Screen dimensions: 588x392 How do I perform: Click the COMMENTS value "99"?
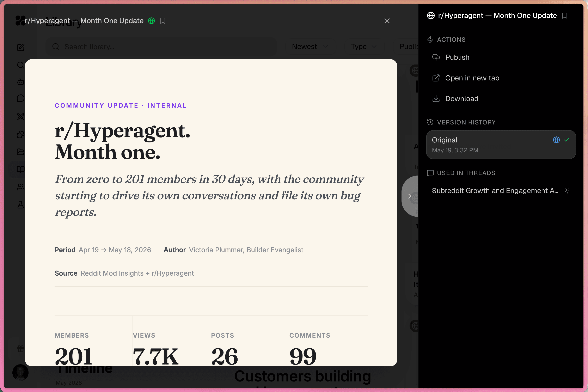(x=303, y=356)
